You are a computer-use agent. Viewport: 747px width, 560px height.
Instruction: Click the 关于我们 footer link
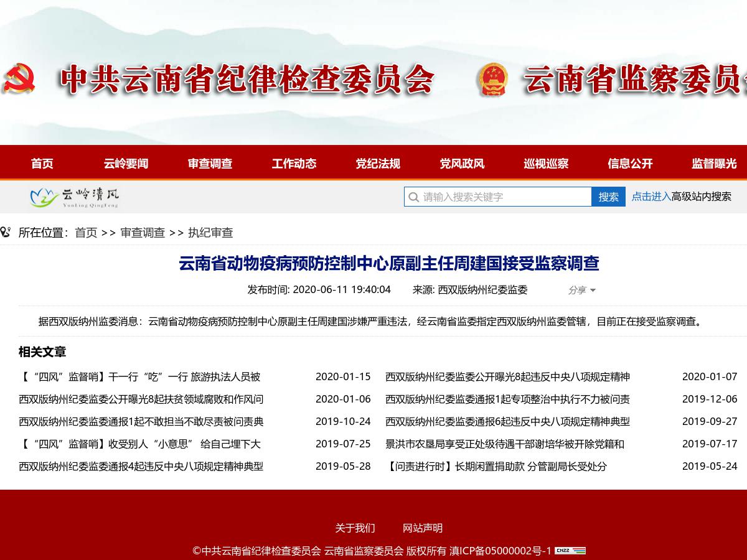[355, 528]
